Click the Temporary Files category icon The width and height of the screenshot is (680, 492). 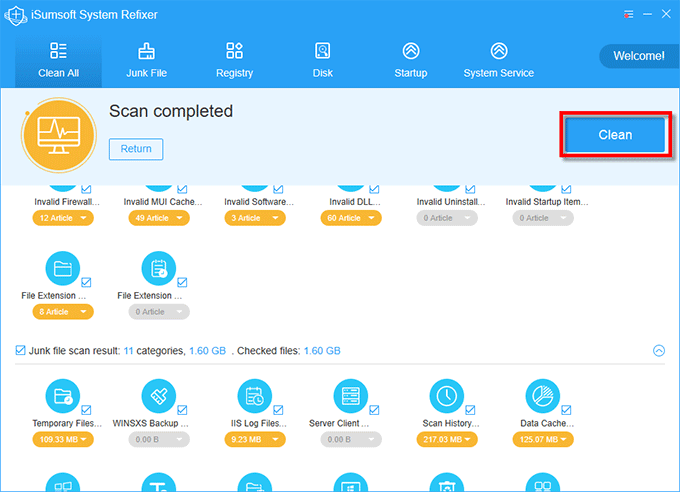click(63, 396)
